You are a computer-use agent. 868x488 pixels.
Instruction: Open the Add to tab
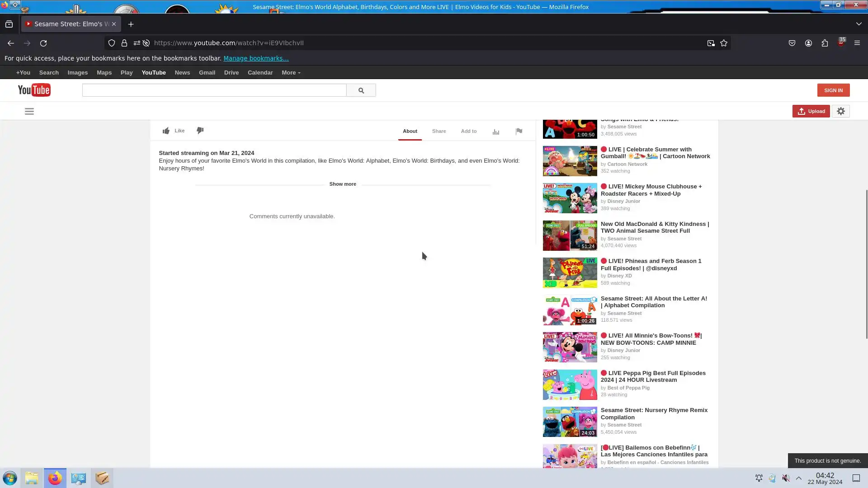pyautogui.click(x=468, y=131)
